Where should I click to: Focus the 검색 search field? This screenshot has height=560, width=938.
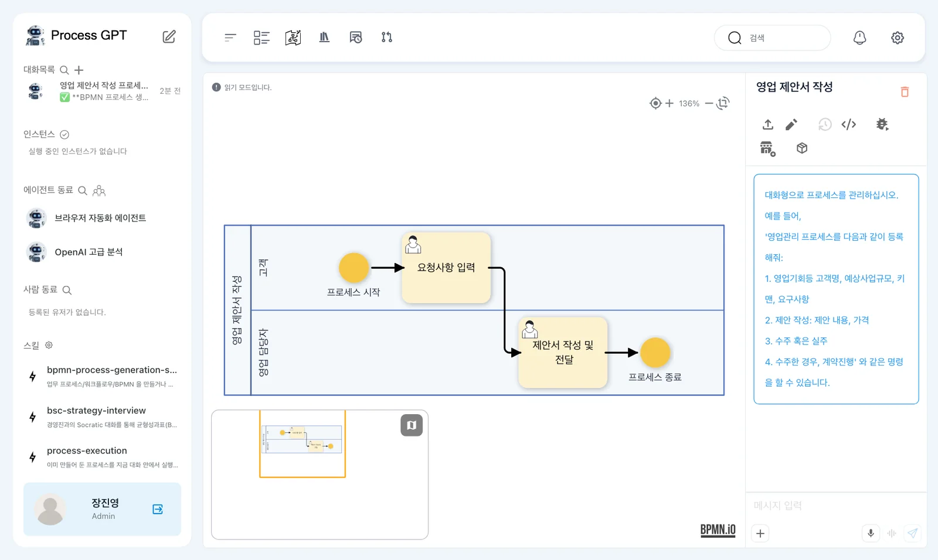(772, 37)
